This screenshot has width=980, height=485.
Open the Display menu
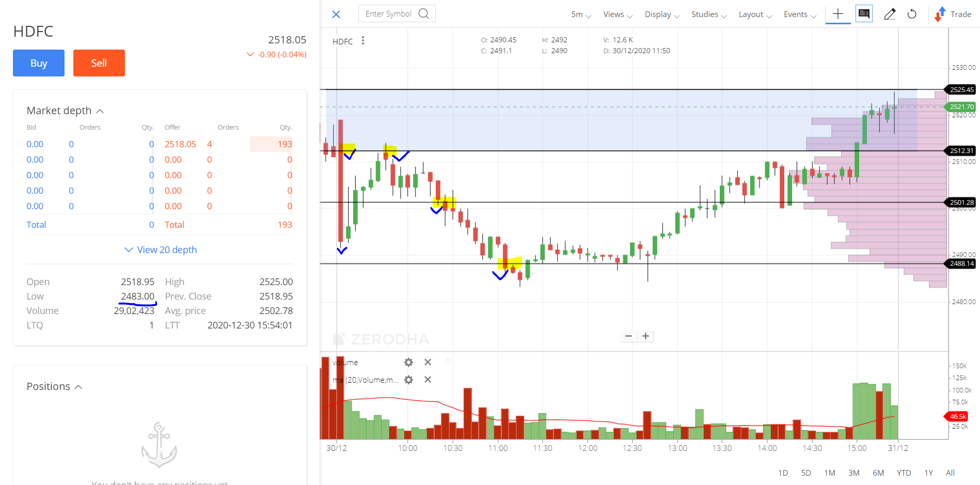[662, 14]
